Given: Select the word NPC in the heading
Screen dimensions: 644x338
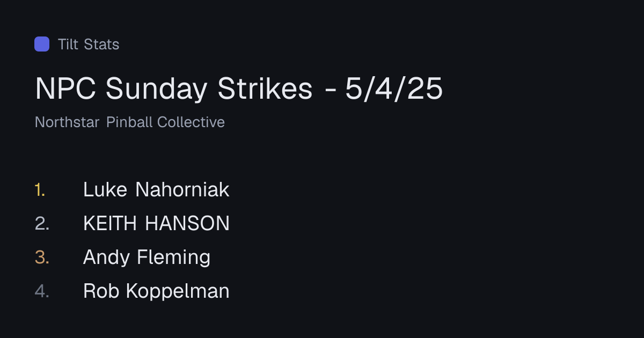Looking at the screenshot, I should [66, 89].
